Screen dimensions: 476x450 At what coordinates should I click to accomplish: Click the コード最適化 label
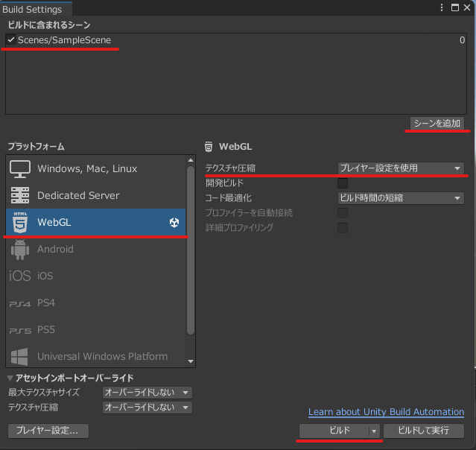coord(229,198)
